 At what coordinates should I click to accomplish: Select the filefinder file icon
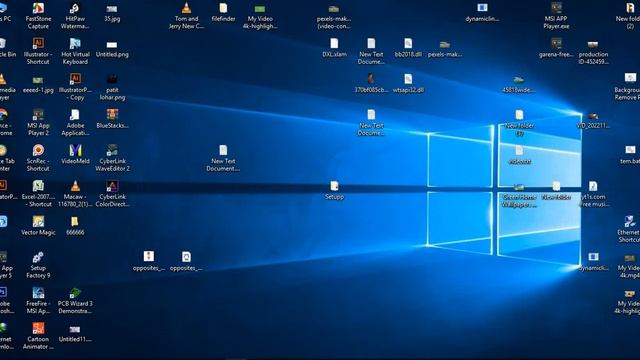click(x=223, y=12)
